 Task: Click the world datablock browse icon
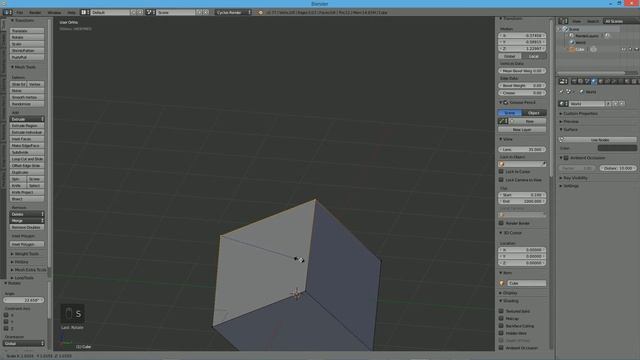click(563, 104)
